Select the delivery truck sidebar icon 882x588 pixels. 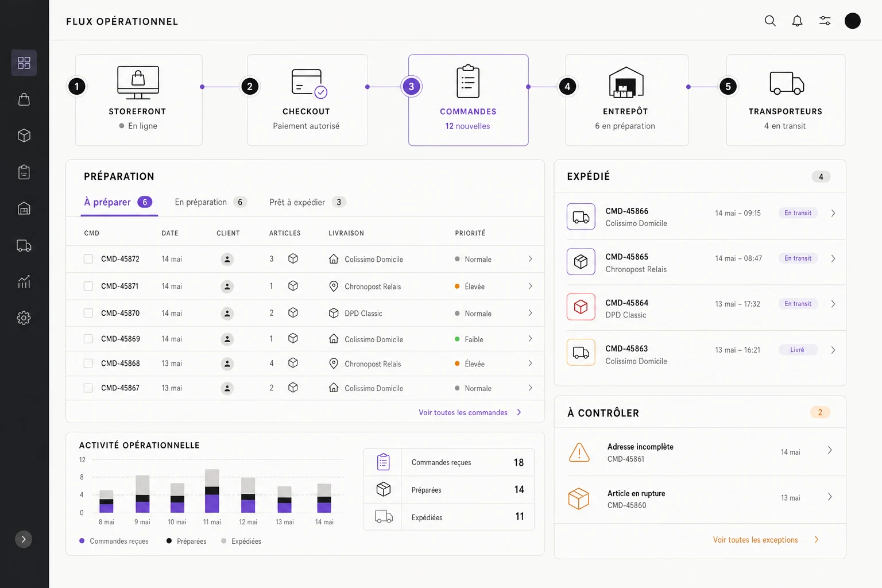tap(24, 246)
